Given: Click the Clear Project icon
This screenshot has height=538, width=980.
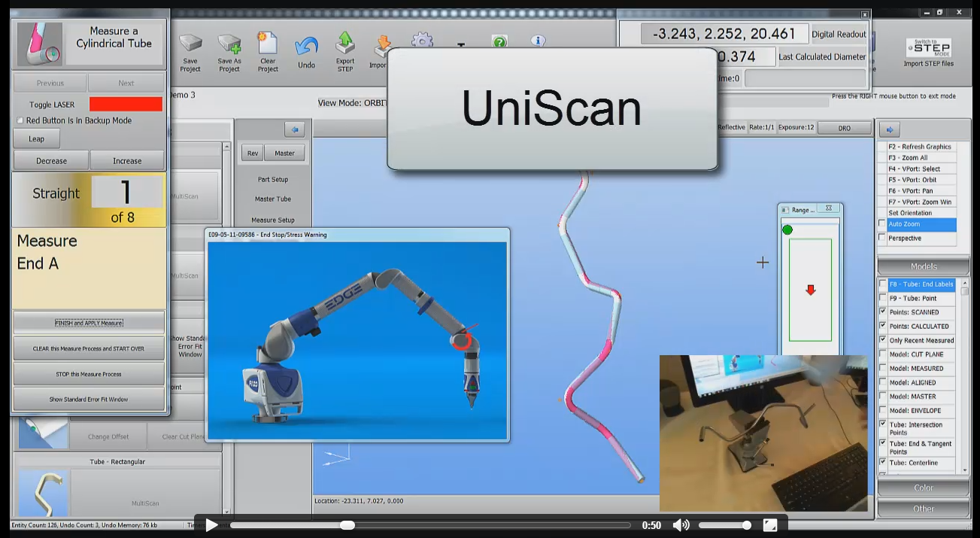Looking at the screenshot, I should (268, 44).
